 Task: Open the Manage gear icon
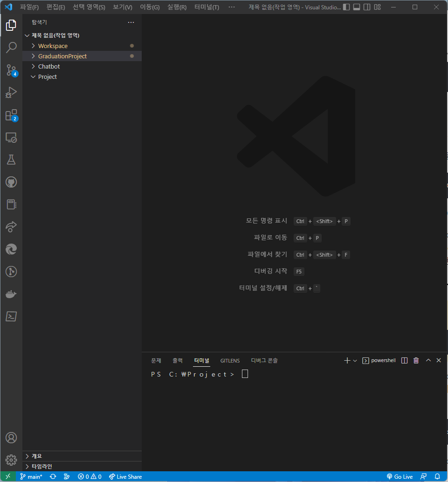[x=11, y=460]
